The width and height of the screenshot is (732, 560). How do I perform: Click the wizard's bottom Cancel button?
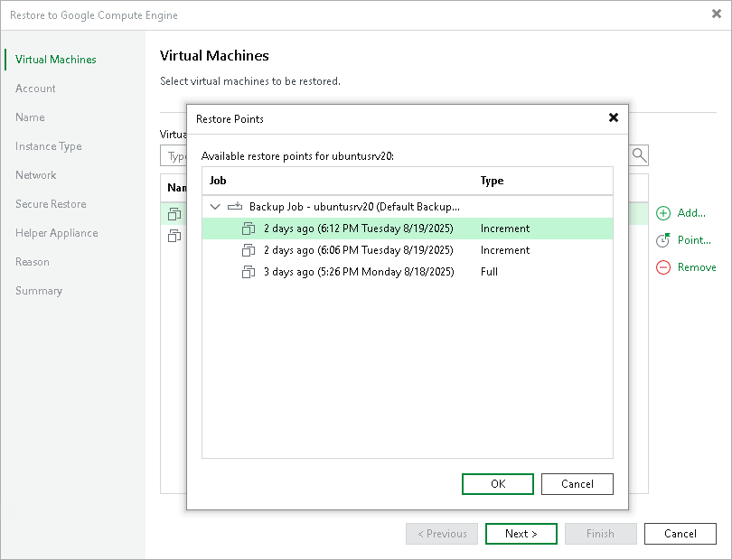click(x=680, y=534)
